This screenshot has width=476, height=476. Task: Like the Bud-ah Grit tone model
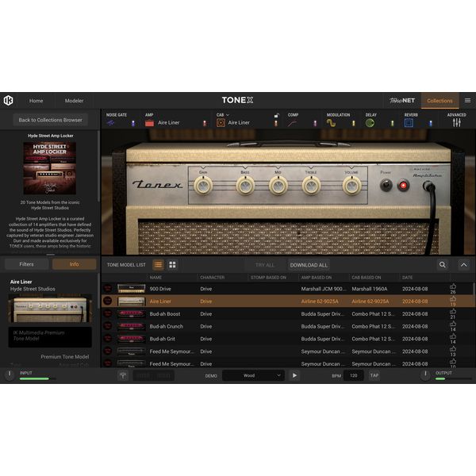[453, 336]
